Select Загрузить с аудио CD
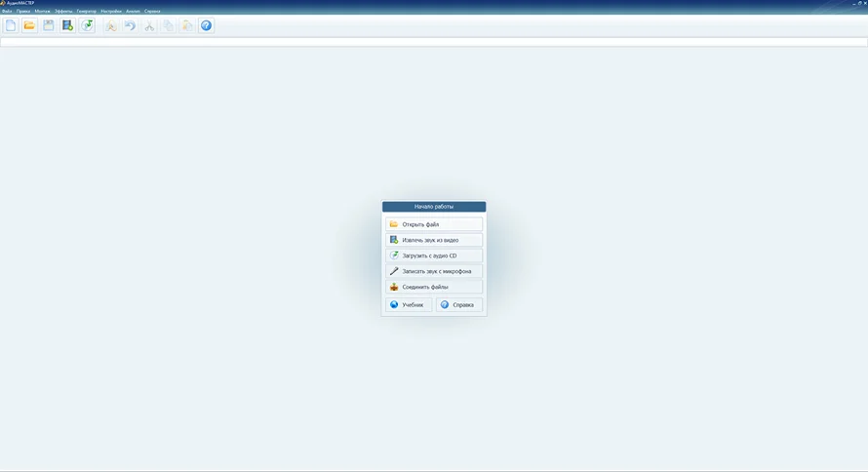 (x=434, y=256)
